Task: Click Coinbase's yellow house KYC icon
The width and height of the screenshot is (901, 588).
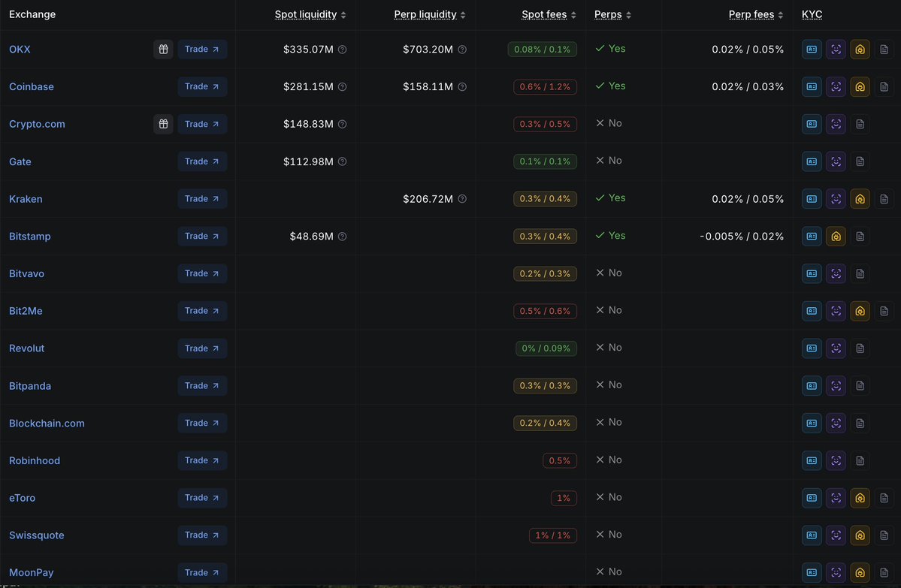Action: tap(860, 86)
